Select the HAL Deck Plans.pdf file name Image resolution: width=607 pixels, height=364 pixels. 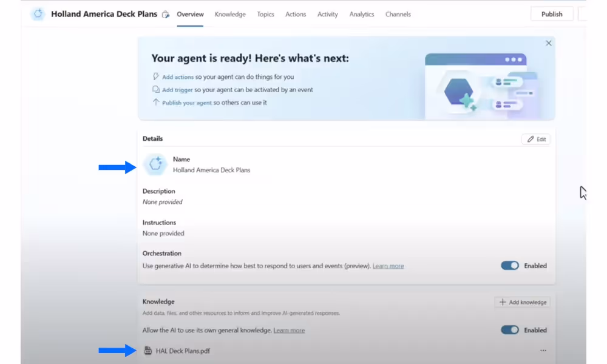tap(183, 351)
